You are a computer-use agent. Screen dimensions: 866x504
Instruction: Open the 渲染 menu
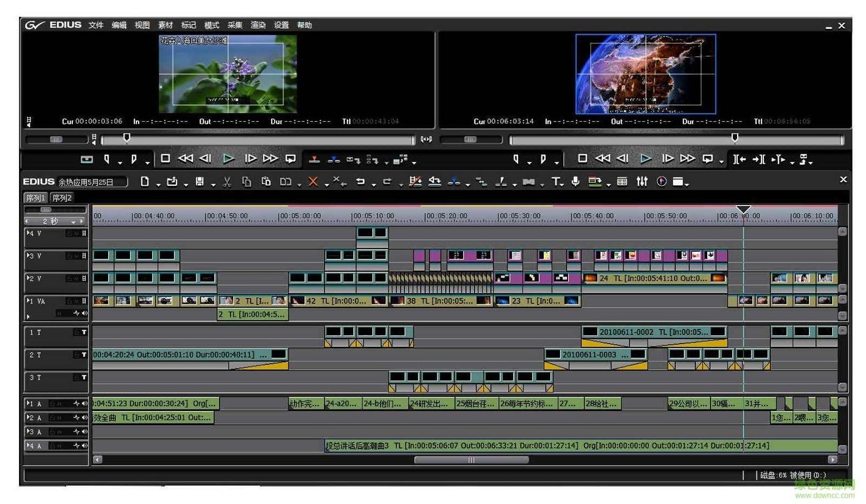click(x=258, y=25)
